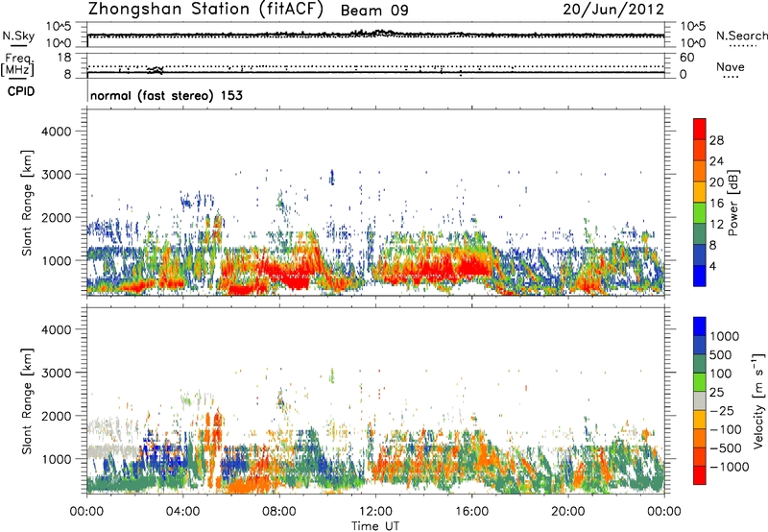Click the velocity panel 'Slant Range [km]' label

27,400
